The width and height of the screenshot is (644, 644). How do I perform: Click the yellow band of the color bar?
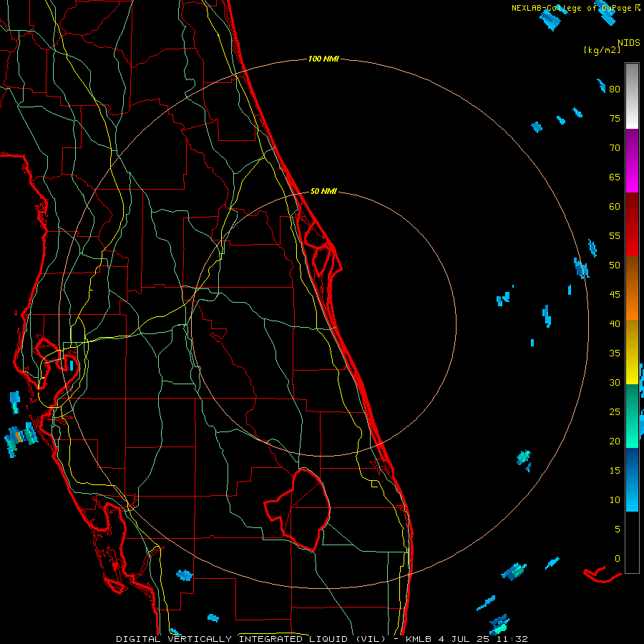click(x=632, y=352)
